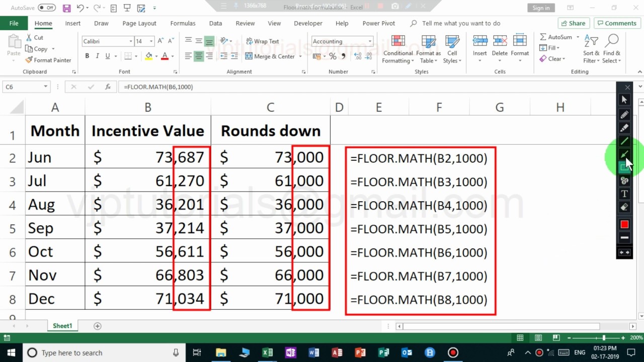Open the Sort & Filter dropdown
This screenshot has height=362, width=644.
tap(591, 49)
